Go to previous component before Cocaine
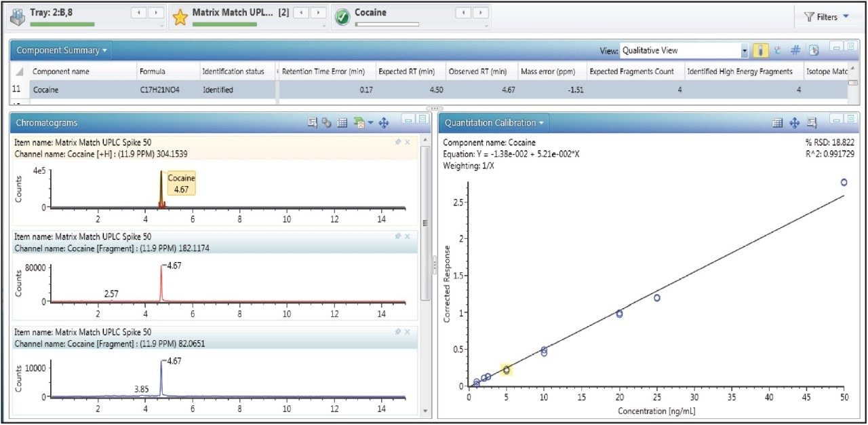 (x=465, y=13)
